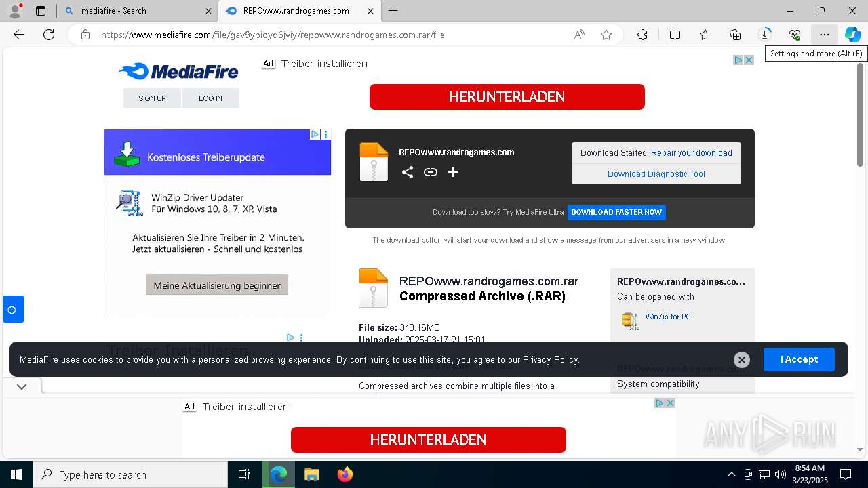The height and width of the screenshot is (488, 868).
Task: Add page to favorites star
Action: coord(606,35)
